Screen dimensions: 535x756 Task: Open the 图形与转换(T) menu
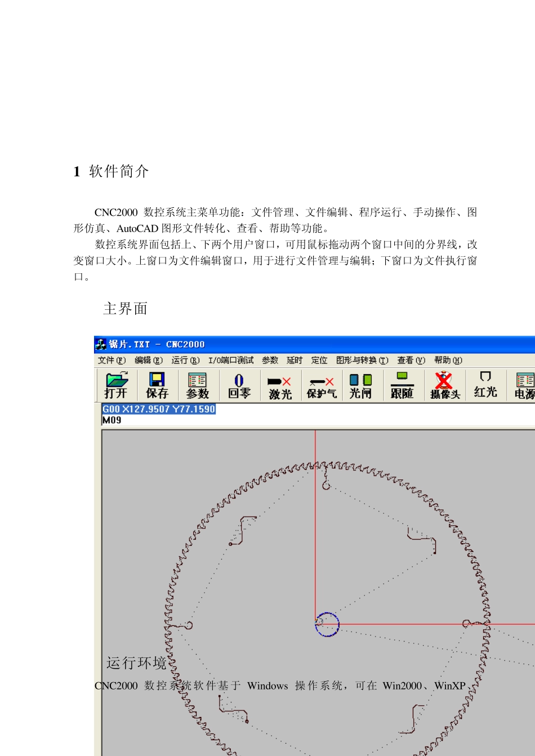pos(362,361)
